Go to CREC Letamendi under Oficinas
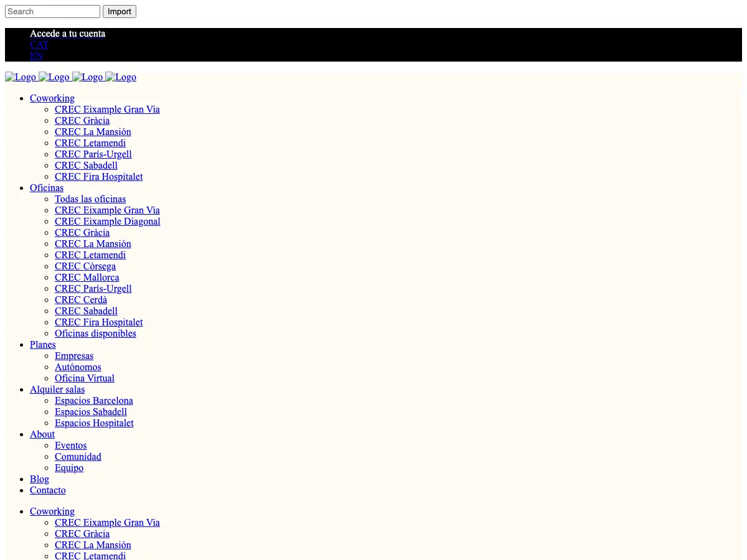The image size is (747, 560). click(90, 255)
